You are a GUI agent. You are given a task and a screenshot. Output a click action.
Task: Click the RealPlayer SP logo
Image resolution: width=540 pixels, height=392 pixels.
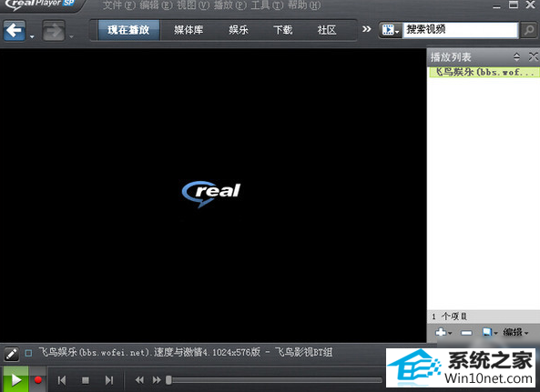39,5
